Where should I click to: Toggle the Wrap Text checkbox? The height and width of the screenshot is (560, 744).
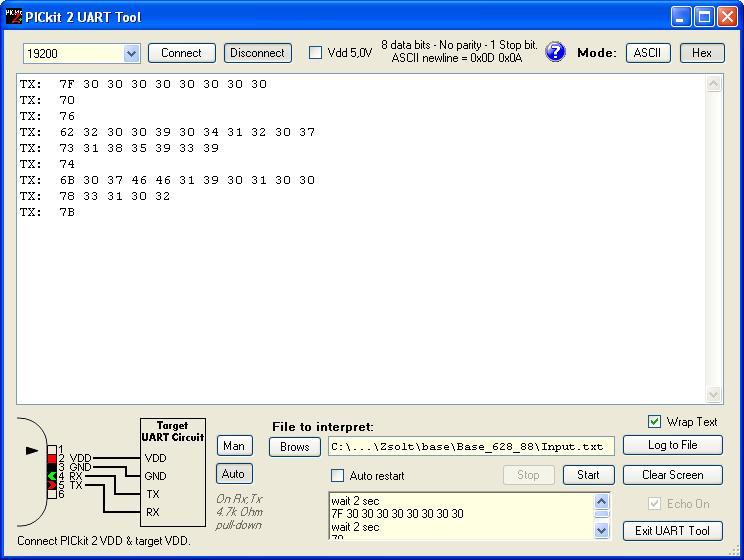[654, 421]
